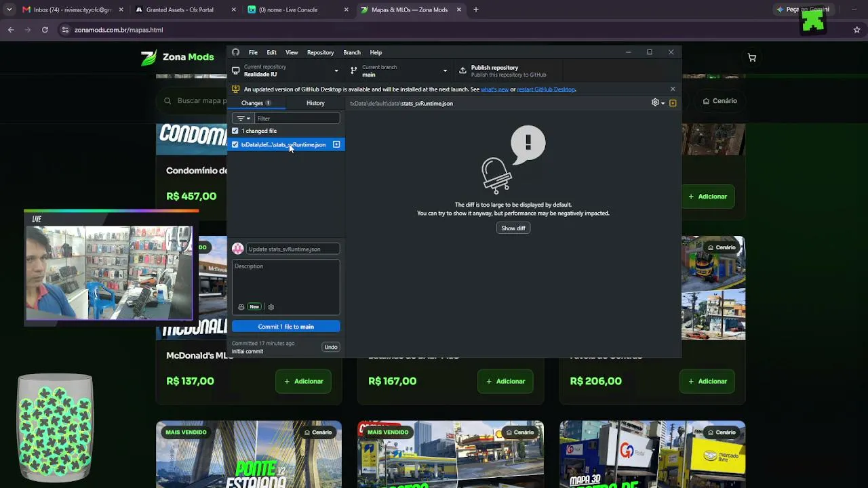The image size is (868, 488).
Task: Reload the current page
Action: tap(45, 30)
